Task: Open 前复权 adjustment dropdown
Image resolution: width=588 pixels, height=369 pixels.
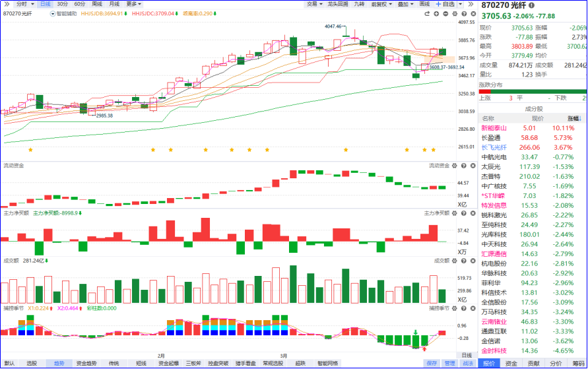Action: 381,4
